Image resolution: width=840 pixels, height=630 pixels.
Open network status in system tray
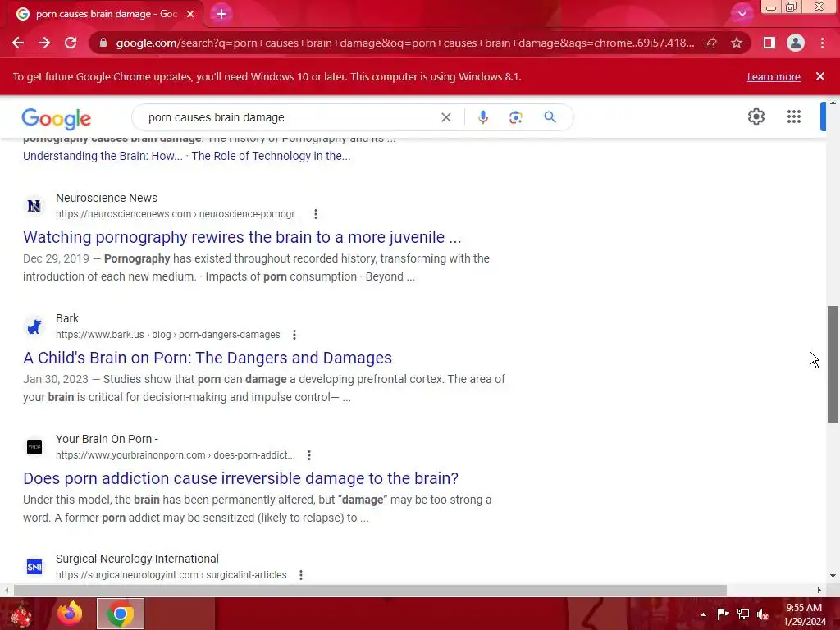point(743,614)
